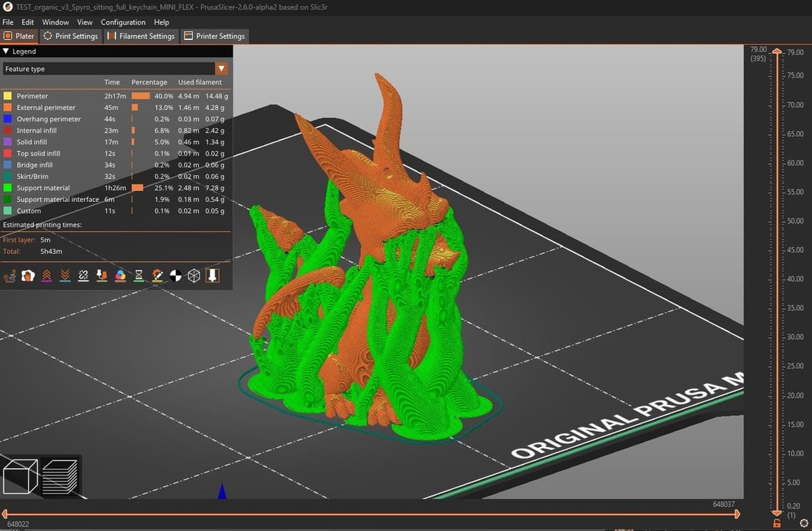This screenshot has width=812, height=531.
Task: Toggle the shells wireframe cube icon
Action: pos(194,275)
